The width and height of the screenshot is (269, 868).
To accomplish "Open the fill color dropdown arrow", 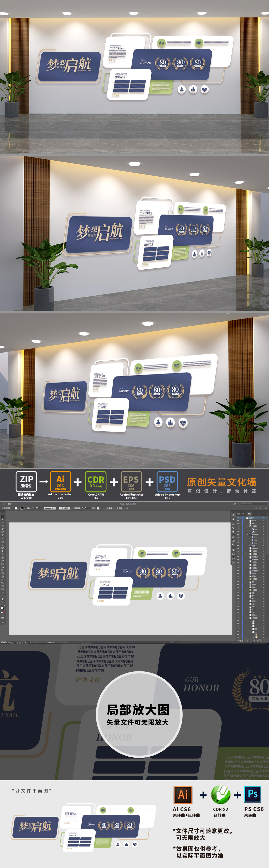I will tap(18, 508).
